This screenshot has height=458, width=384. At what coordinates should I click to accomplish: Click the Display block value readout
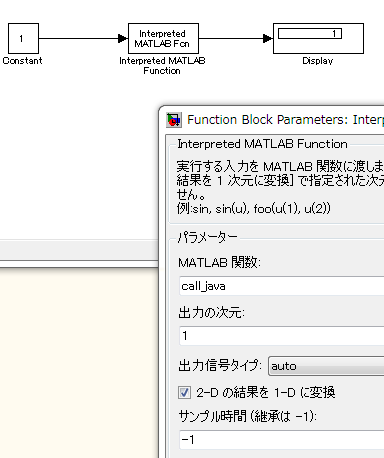coord(310,33)
